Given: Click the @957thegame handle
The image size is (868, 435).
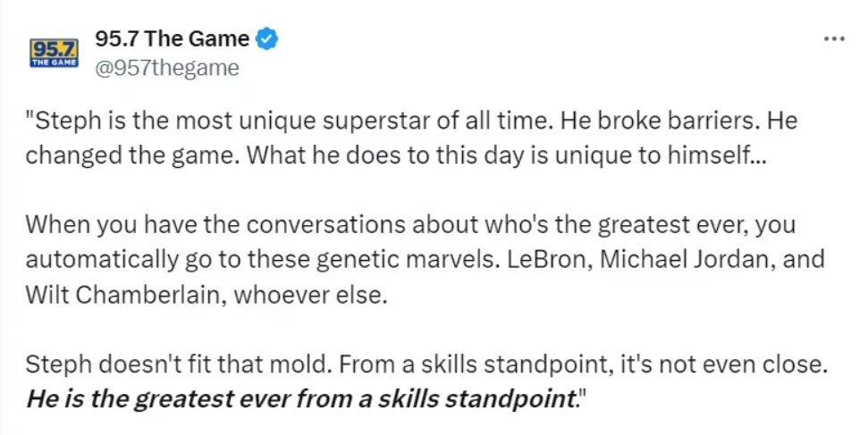Looking at the screenshot, I should coord(166,68).
